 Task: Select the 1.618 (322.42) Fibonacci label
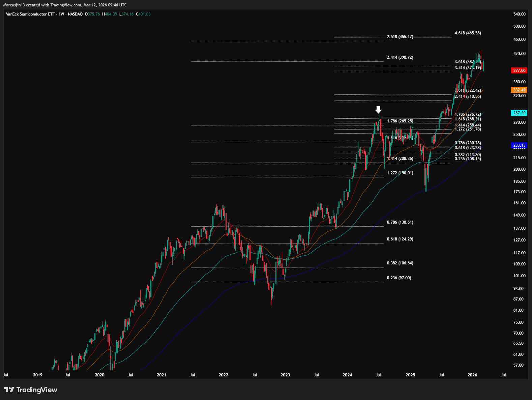pyautogui.click(x=468, y=90)
